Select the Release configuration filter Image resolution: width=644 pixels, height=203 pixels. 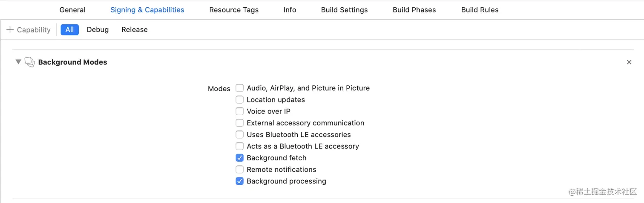pyautogui.click(x=134, y=30)
